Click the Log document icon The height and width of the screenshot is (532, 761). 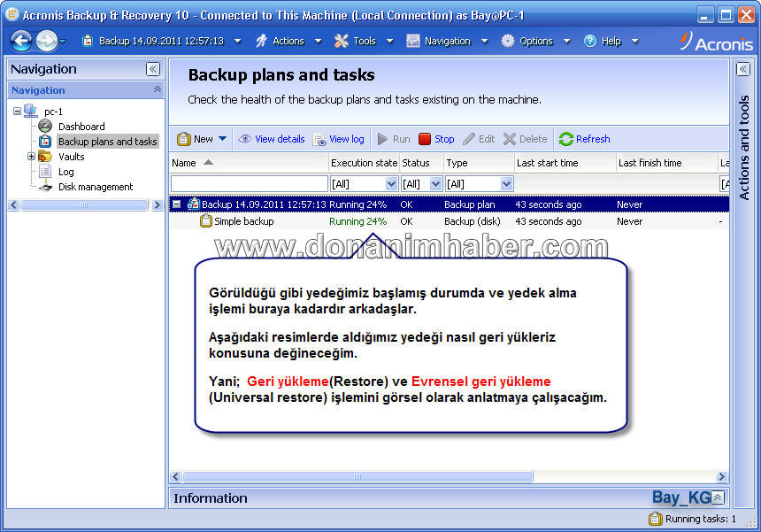45,172
